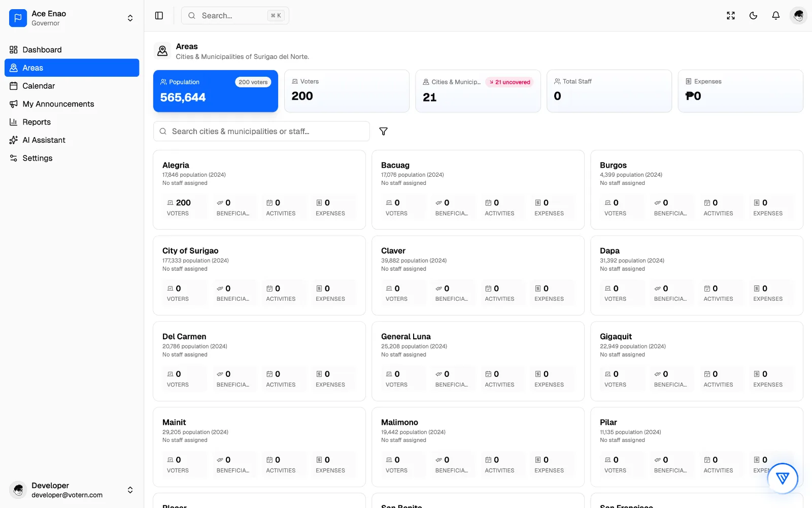The image size is (812, 508).
Task: Click Bacuag's voters stat
Action: (403, 207)
